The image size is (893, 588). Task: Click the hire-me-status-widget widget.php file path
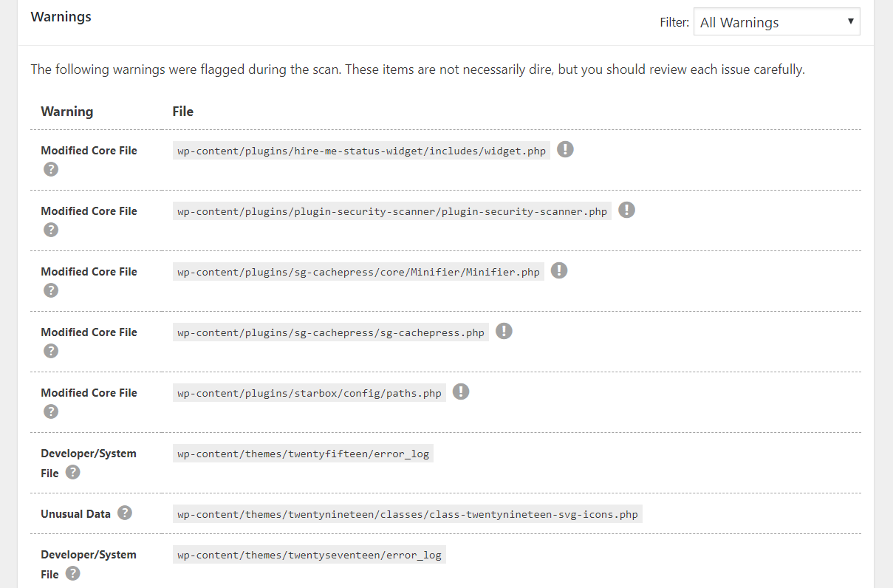point(361,151)
